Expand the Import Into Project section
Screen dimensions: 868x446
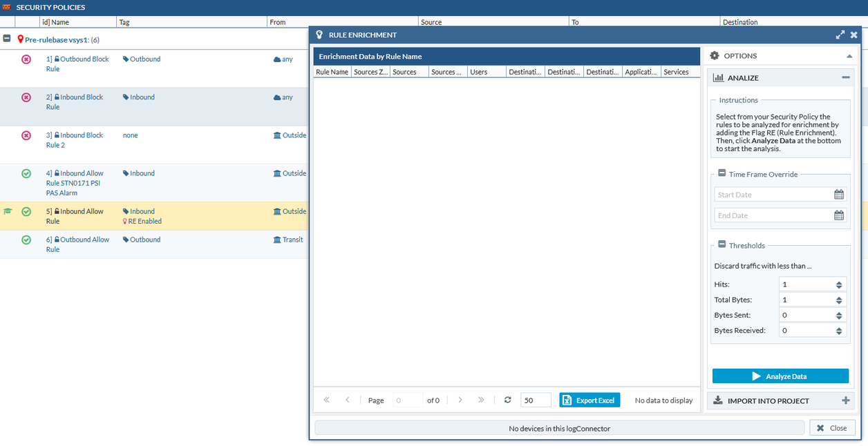tap(846, 400)
